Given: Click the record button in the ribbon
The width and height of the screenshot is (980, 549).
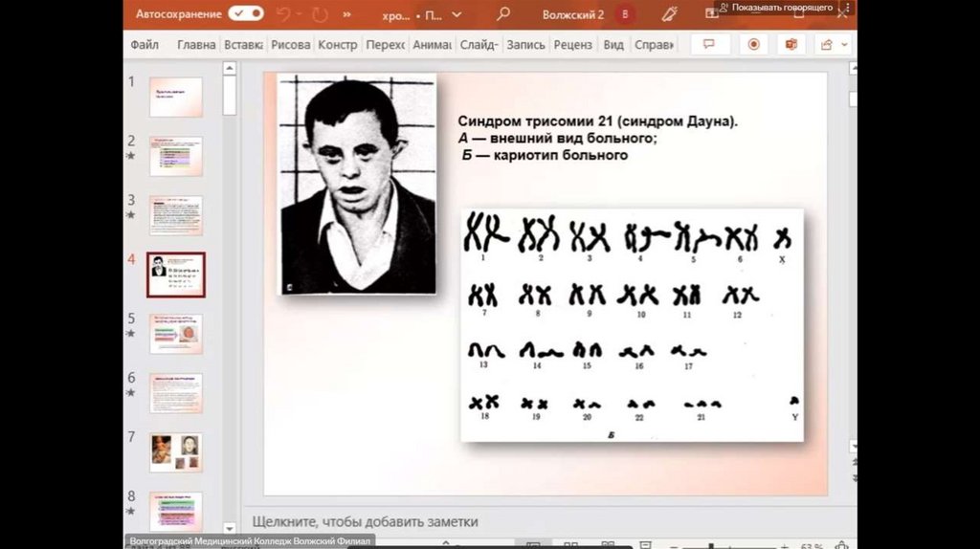Looking at the screenshot, I should click(753, 44).
